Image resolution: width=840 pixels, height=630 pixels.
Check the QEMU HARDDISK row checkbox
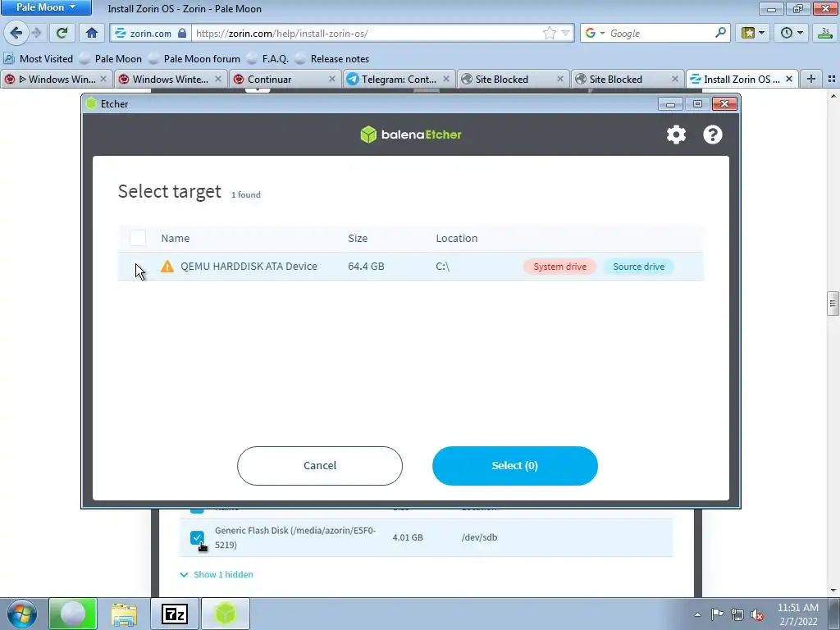coord(138,267)
